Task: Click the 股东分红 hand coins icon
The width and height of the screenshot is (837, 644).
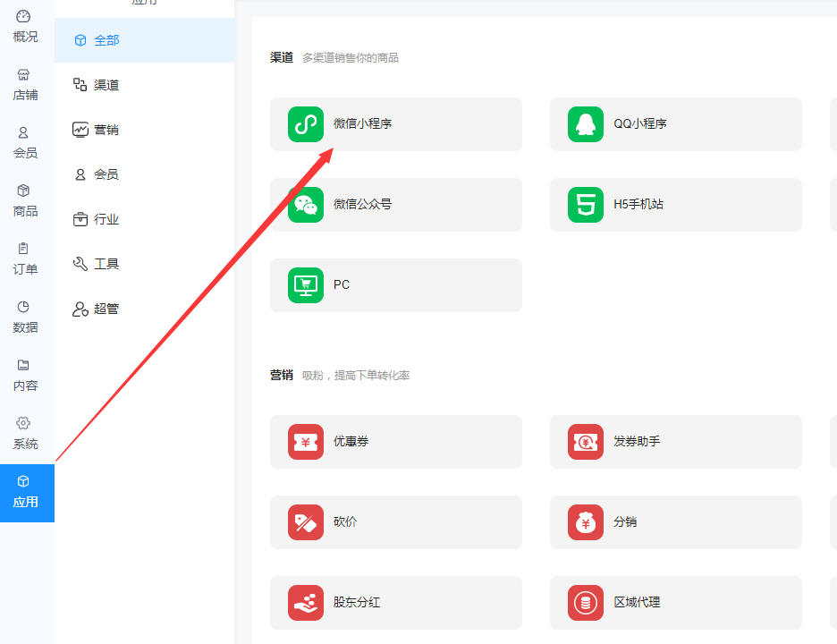Action: coord(305,603)
